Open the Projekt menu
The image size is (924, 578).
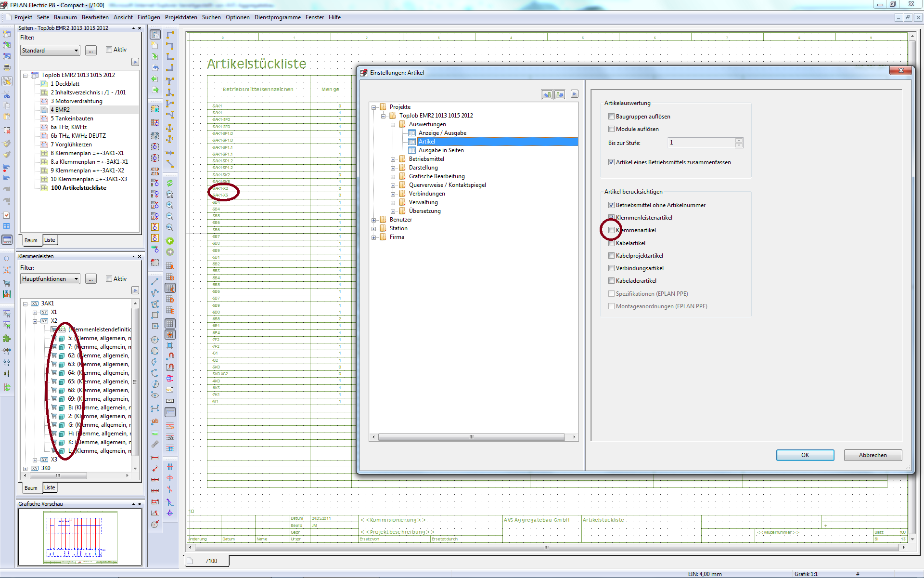click(x=23, y=17)
